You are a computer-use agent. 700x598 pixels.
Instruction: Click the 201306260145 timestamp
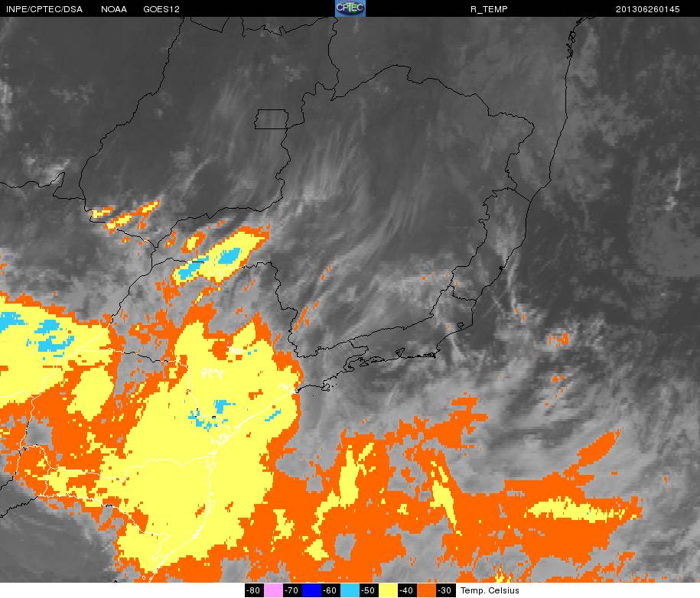[647, 9]
